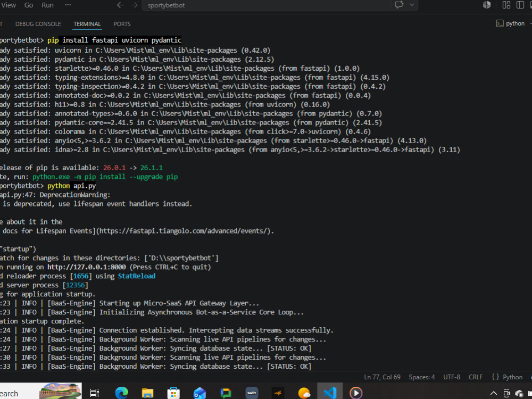Viewport: 532px width, 399px height.
Task: Open the View menu
Action: pos(9,5)
